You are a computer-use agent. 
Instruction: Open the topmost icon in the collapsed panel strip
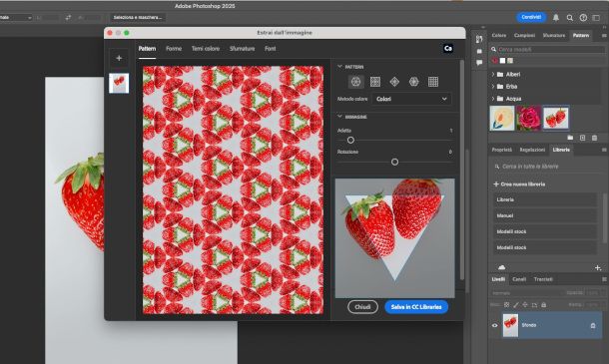click(479, 39)
